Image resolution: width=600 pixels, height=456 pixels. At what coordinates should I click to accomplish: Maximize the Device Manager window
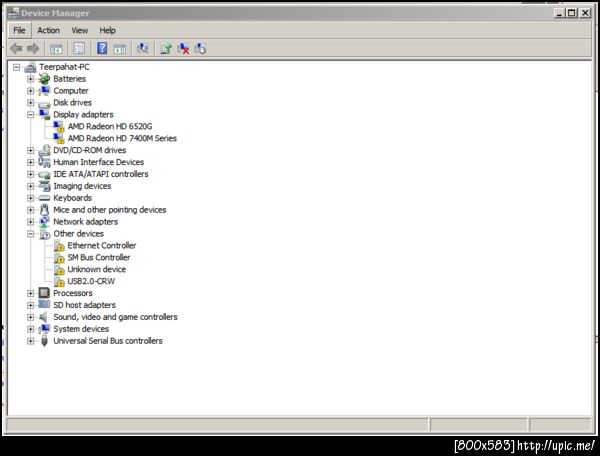point(572,13)
